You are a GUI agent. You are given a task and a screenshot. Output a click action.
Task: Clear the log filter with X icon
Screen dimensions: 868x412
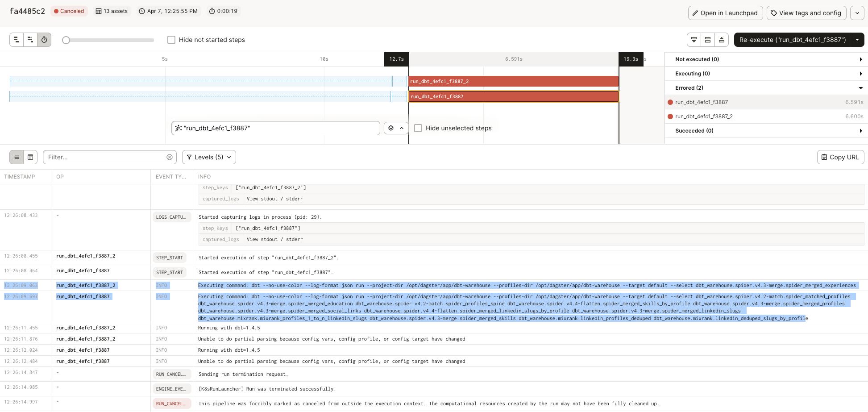coord(170,157)
